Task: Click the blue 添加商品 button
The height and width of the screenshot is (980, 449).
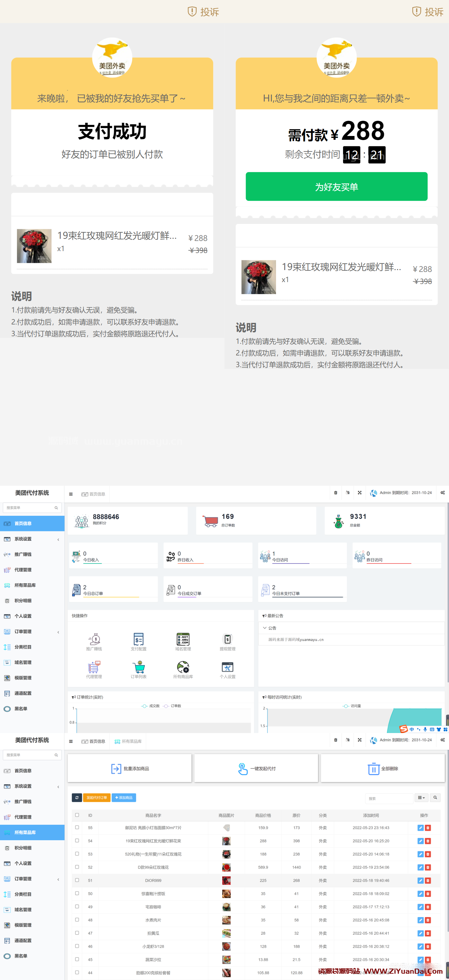Action: tap(124, 798)
